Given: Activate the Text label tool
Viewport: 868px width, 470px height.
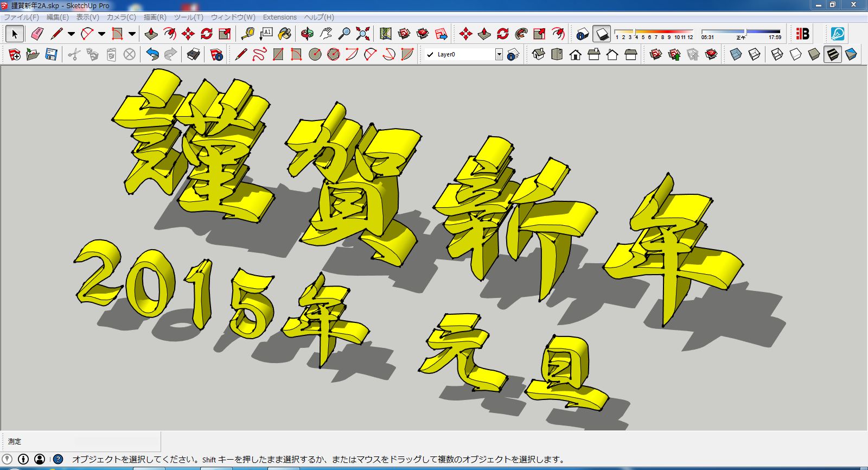Looking at the screenshot, I should [266, 34].
